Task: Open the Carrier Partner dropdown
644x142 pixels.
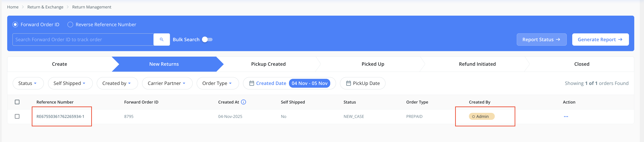Action: point(167,83)
